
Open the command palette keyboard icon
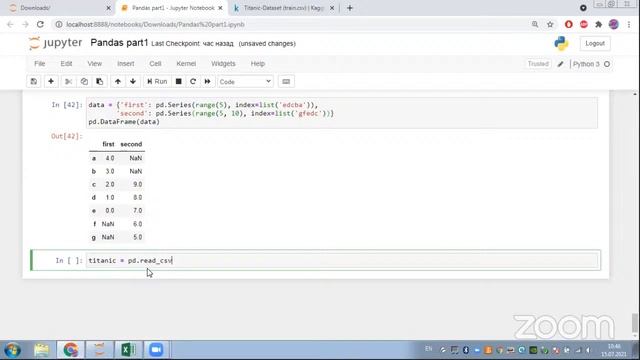(286, 81)
